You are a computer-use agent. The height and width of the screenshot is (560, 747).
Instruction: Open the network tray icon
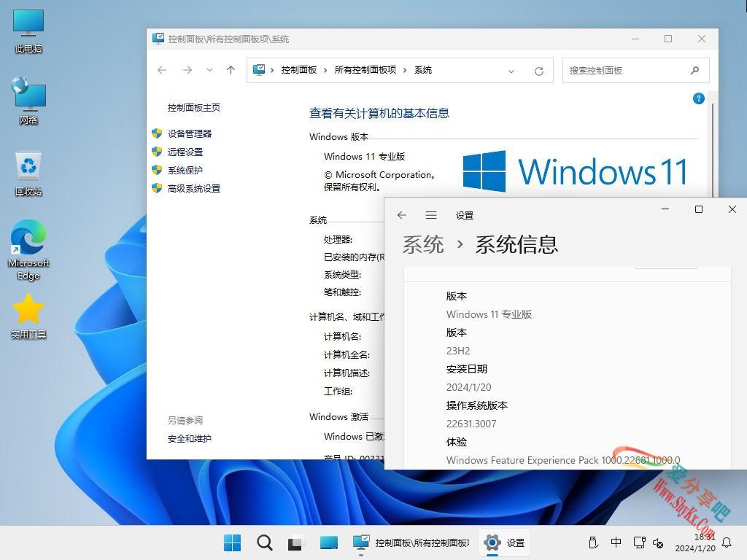pos(639,542)
